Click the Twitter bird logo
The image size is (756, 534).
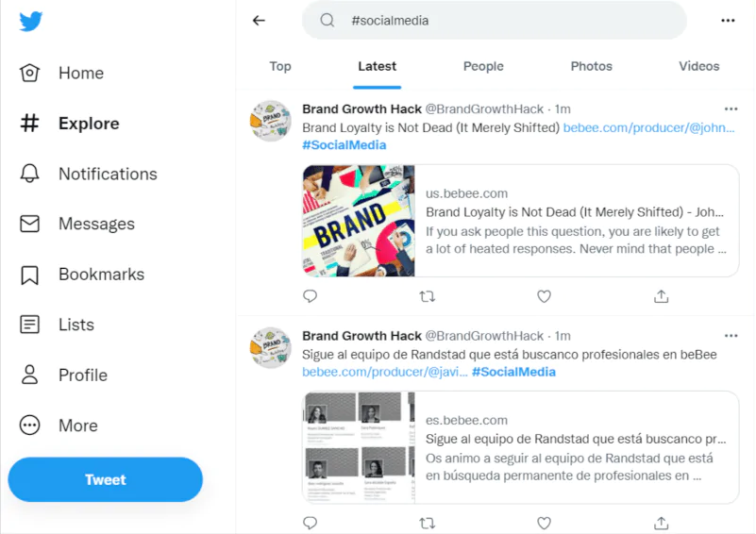coord(31,22)
